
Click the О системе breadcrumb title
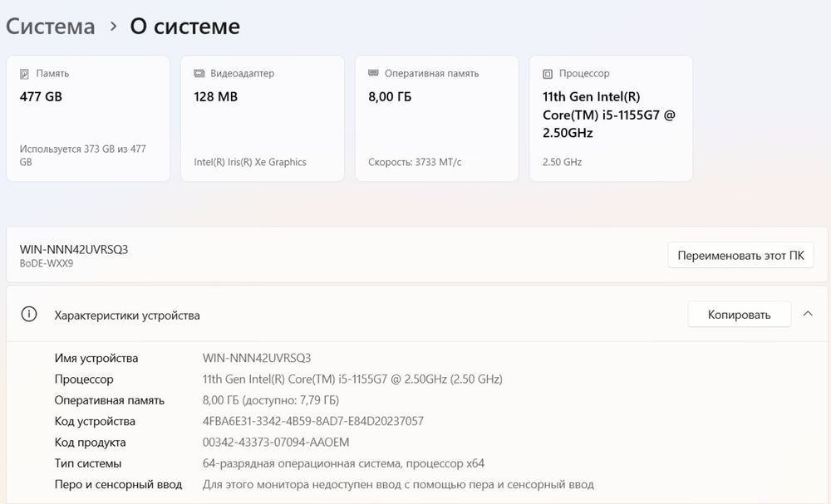(185, 27)
